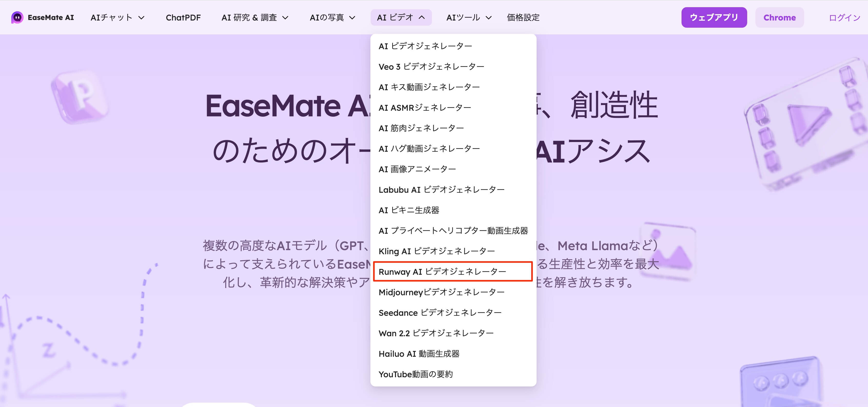Select Runway AI ビデオジェネレーター menu item
The height and width of the screenshot is (407, 868).
[x=442, y=272]
